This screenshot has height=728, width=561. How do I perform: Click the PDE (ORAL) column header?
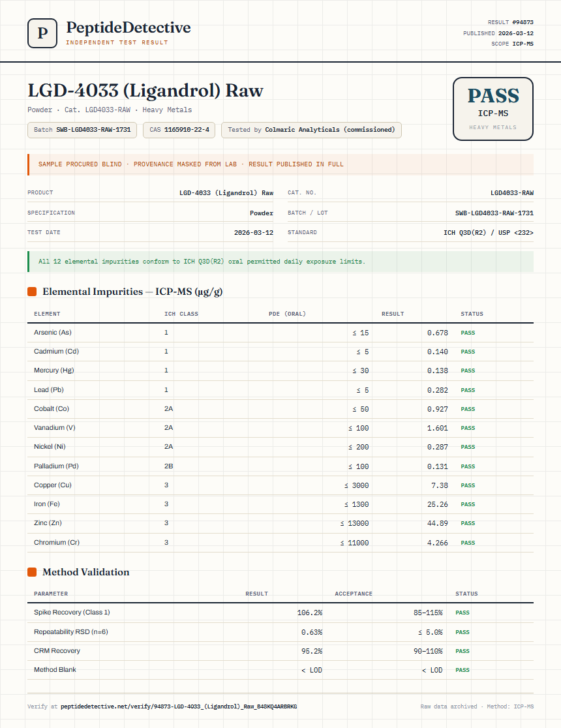click(x=287, y=314)
